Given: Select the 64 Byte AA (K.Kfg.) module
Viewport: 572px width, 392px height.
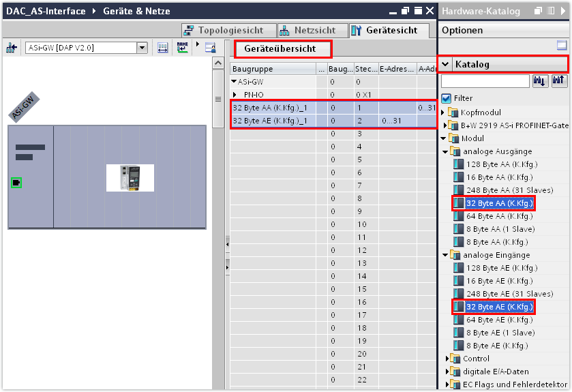Looking at the screenshot, I should pos(499,216).
